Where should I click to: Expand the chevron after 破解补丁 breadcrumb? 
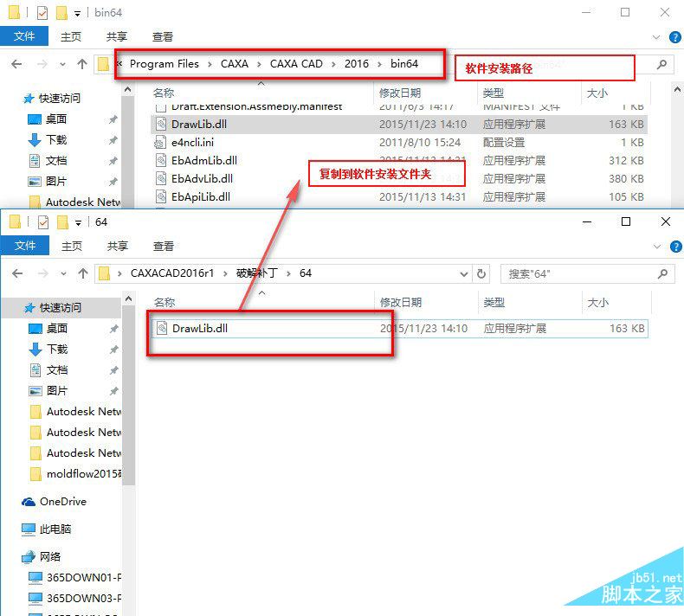point(288,273)
